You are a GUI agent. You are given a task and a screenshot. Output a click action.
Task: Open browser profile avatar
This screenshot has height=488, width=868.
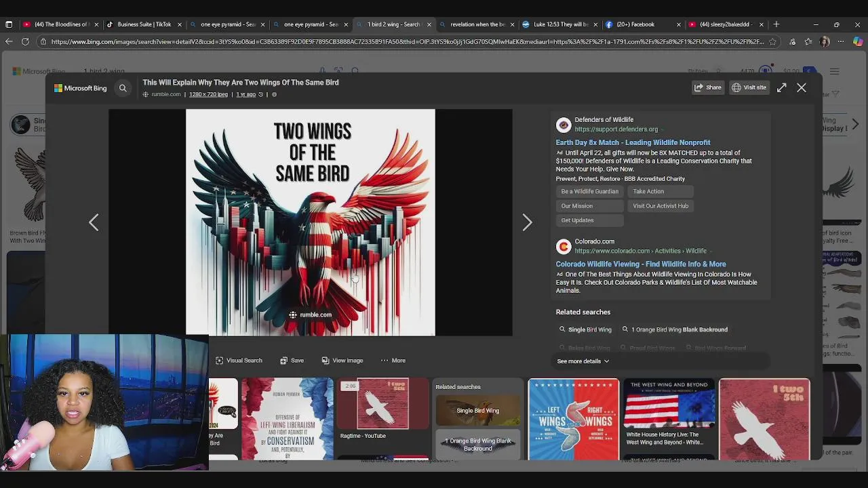825,41
